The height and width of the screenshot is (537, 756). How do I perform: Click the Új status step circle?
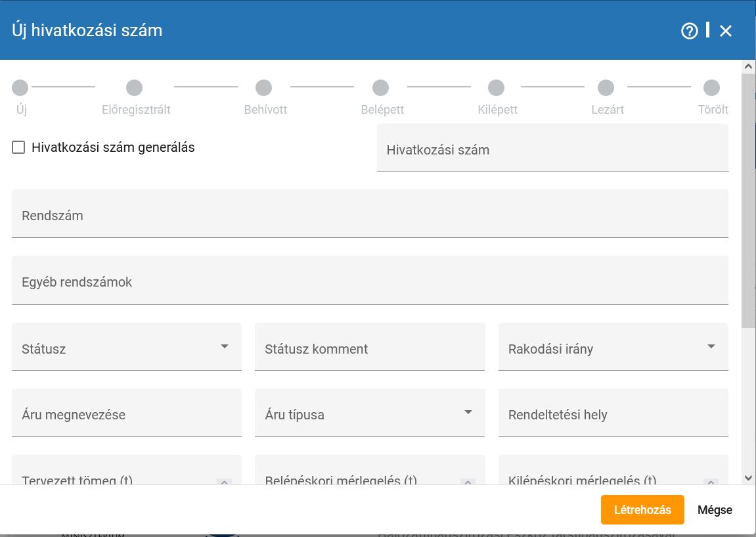20,88
